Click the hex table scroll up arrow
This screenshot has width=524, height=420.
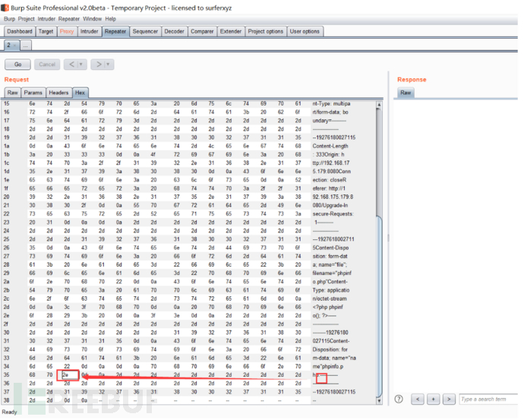coord(379,105)
